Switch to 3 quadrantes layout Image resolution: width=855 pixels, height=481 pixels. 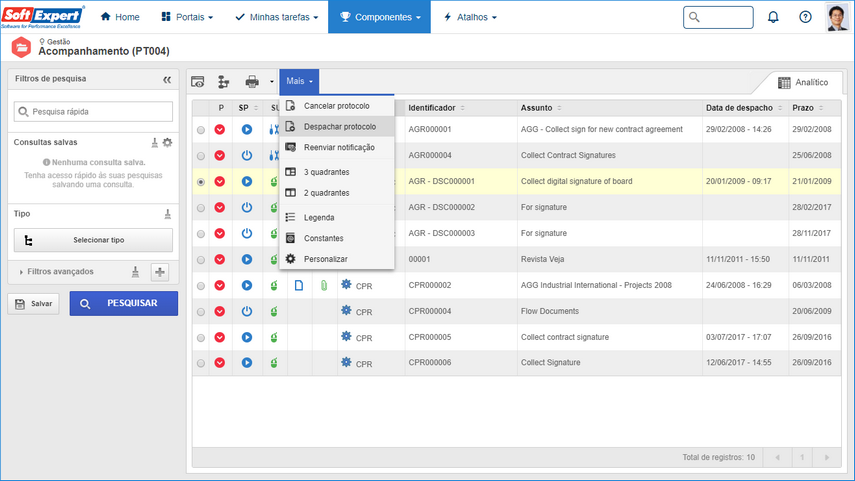point(336,172)
